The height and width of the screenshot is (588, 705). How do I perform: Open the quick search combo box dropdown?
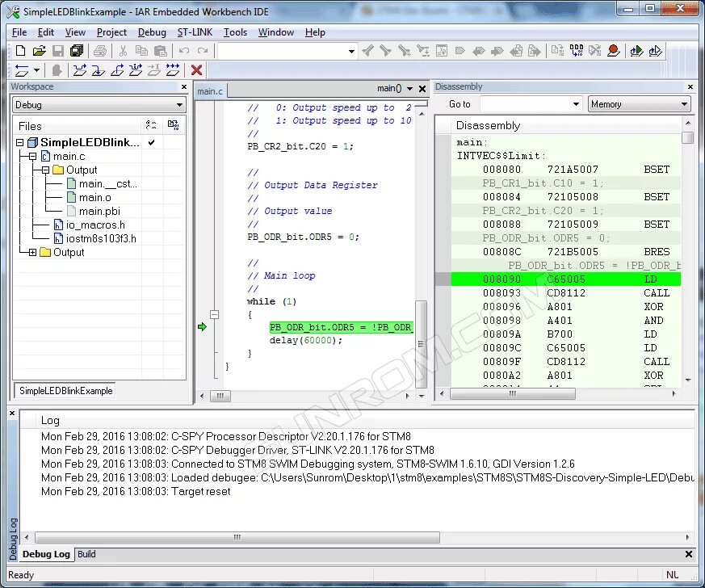click(351, 51)
